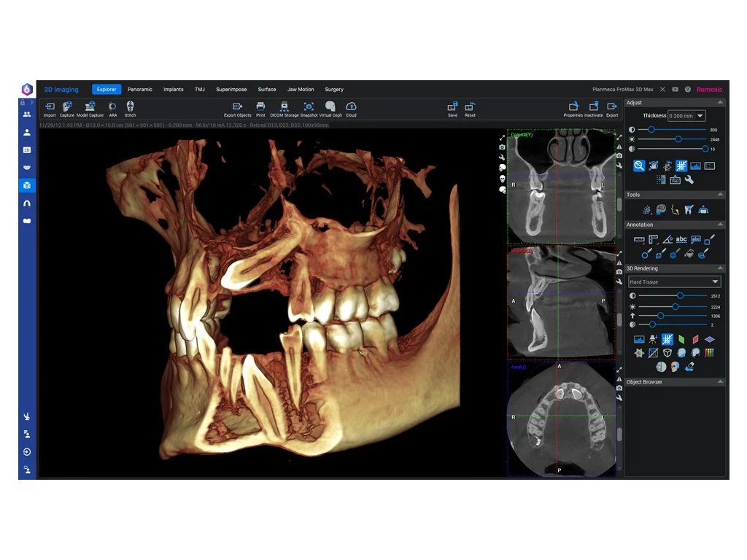The width and height of the screenshot is (747, 560).
Task: Toggle the grid icon in 3D Rendering panel
Action: [x=667, y=339]
